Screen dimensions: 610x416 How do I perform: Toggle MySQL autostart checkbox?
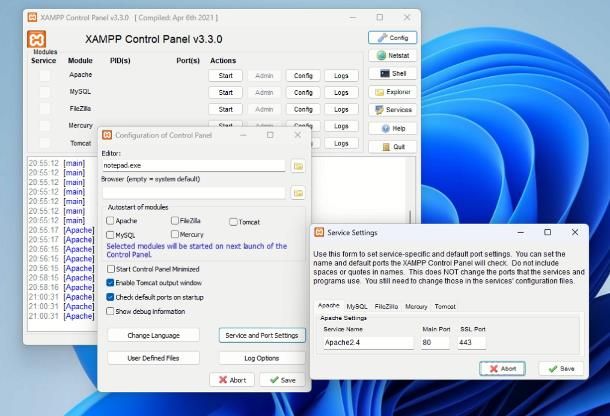[x=110, y=235]
